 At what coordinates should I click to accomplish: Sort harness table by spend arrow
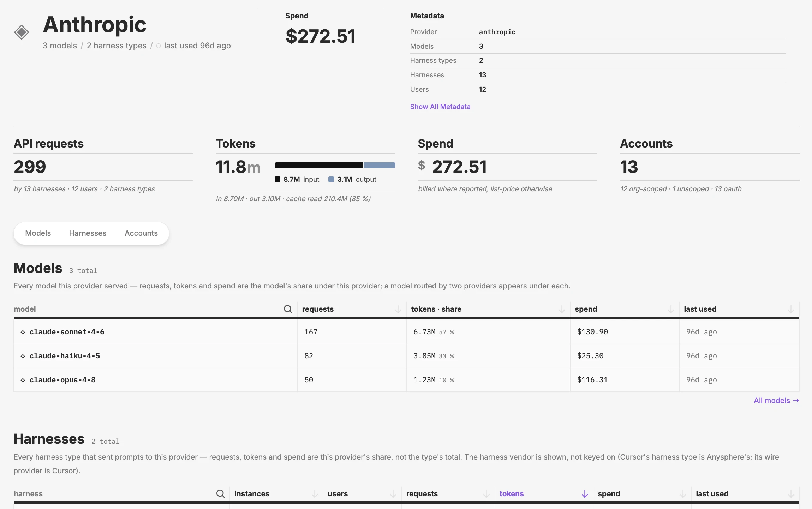(x=683, y=493)
